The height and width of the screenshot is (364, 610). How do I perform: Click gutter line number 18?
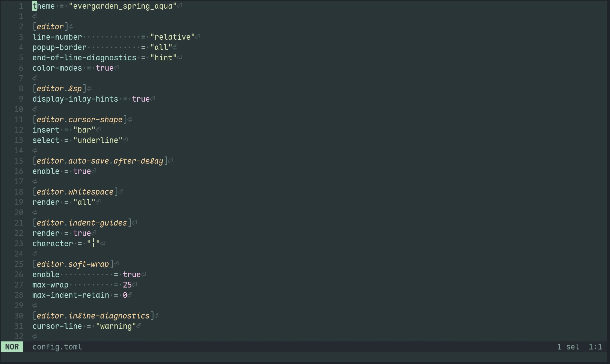(19, 192)
